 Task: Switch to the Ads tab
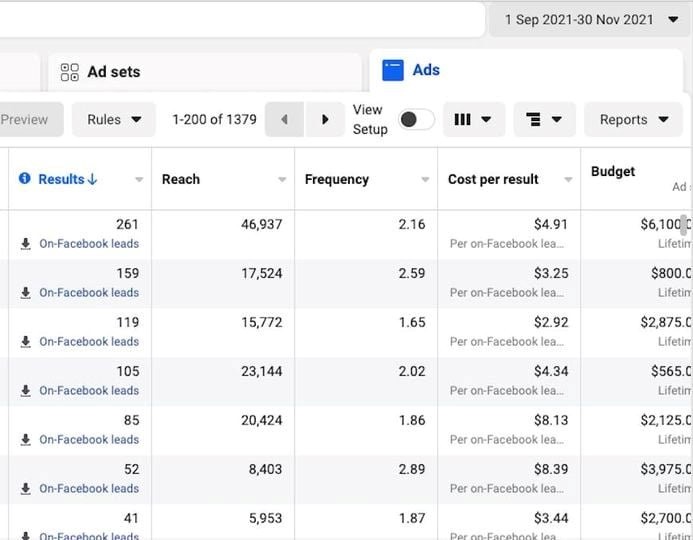coord(426,70)
